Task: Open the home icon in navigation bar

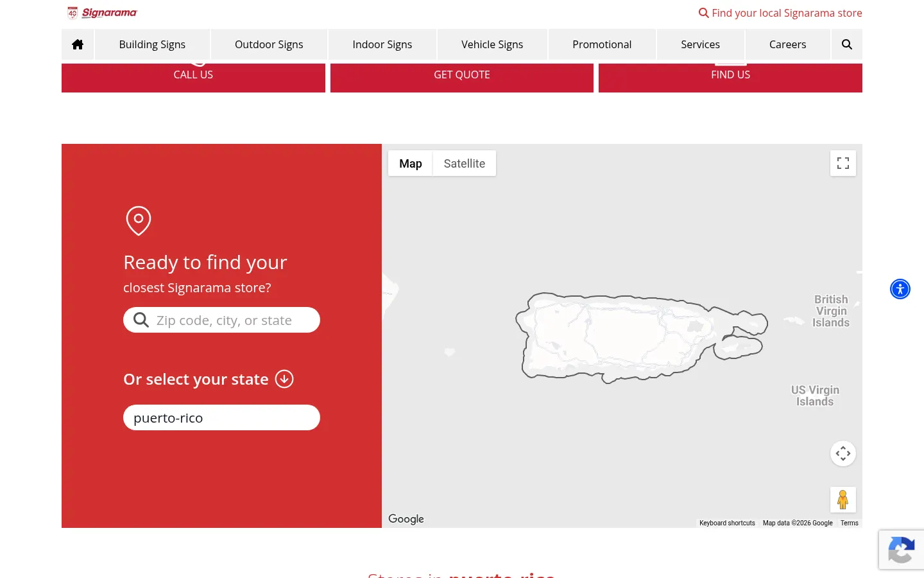Action: click(78, 44)
